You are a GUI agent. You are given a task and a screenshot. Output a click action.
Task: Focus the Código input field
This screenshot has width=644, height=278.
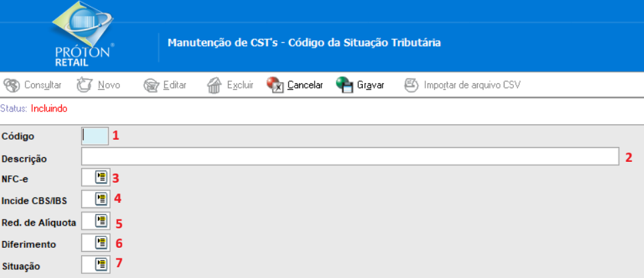(95, 136)
